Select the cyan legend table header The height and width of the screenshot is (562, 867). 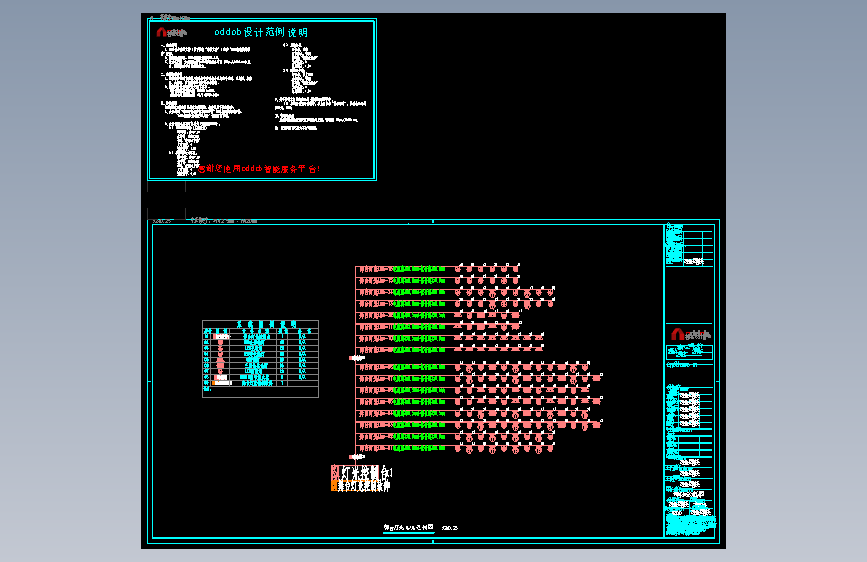click(267, 324)
